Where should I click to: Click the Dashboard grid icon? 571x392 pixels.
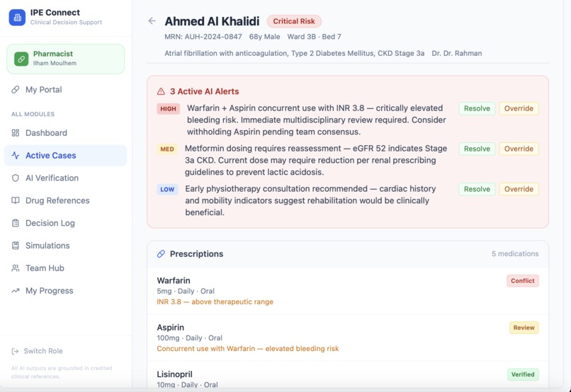click(16, 133)
